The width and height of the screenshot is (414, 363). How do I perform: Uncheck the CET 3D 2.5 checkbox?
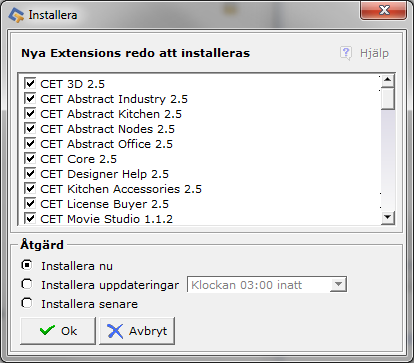30,83
